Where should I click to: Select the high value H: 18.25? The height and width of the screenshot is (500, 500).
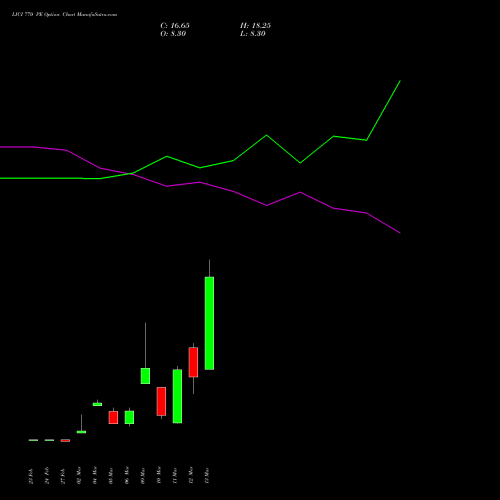(255, 26)
